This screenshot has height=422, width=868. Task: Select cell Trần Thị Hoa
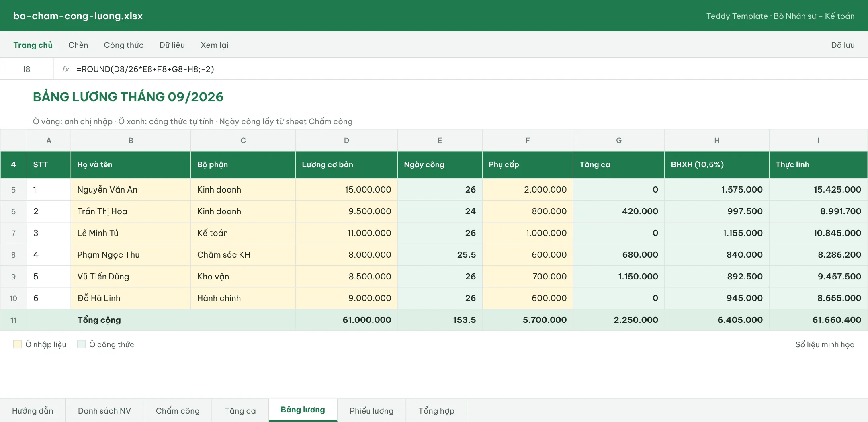click(131, 211)
